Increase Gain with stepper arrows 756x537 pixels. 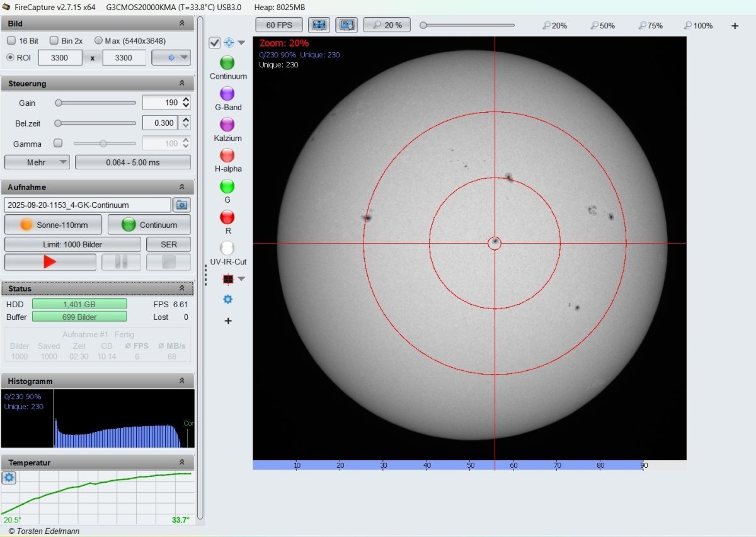[x=185, y=99]
